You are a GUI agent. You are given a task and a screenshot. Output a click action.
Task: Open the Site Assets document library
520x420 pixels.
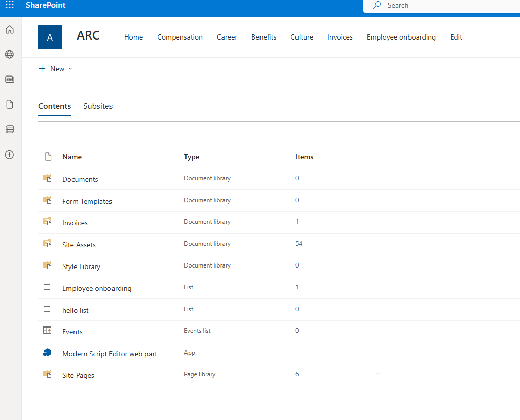point(79,245)
